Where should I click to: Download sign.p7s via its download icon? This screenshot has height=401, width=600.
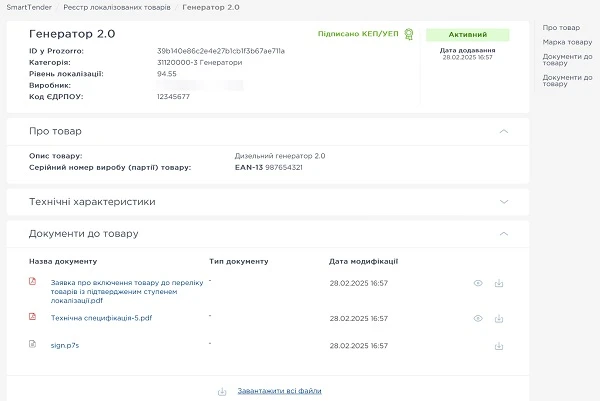tap(498, 345)
